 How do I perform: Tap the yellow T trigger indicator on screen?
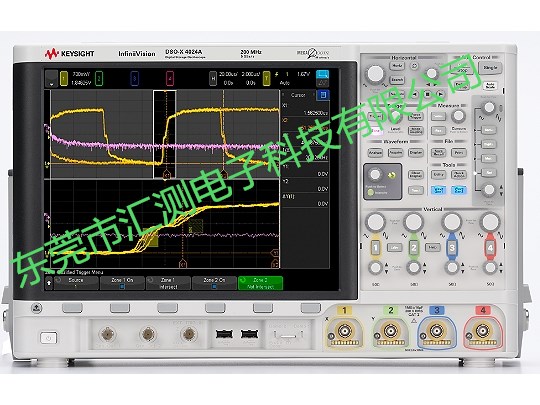[266, 78]
